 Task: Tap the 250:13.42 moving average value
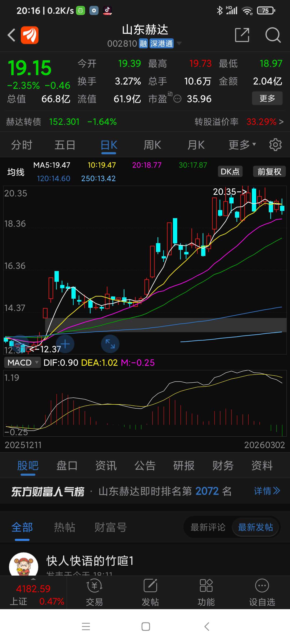point(99,178)
